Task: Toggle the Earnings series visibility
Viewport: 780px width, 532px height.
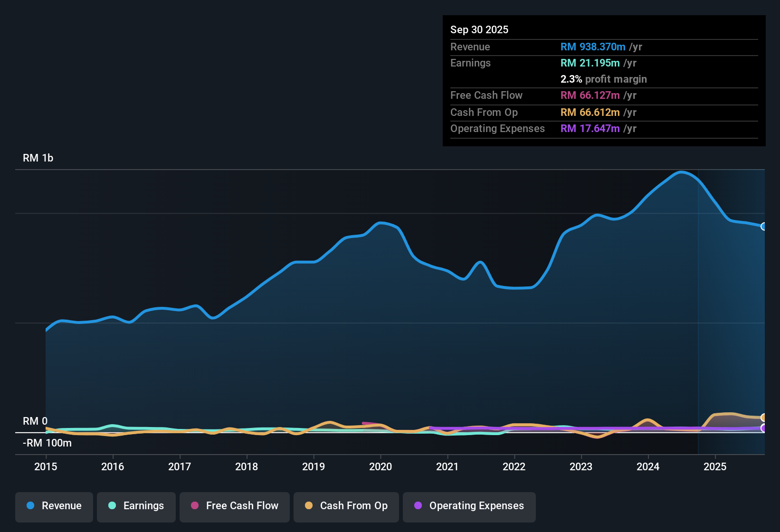Action: (x=136, y=506)
